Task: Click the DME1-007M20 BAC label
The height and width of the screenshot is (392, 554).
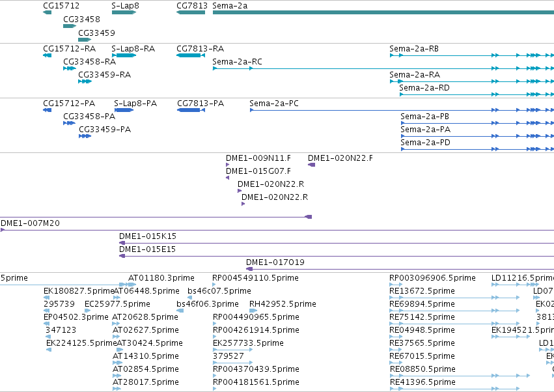Action: [x=30, y=223]
